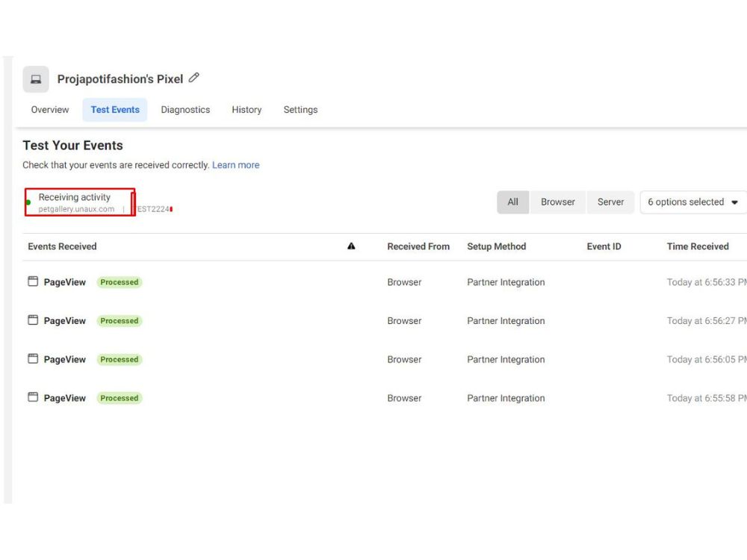The width and height of the screenshot is (747, 560).
Task: Click browser icon of 6:56:27 PageView event
Action: (x=33, y=320)
